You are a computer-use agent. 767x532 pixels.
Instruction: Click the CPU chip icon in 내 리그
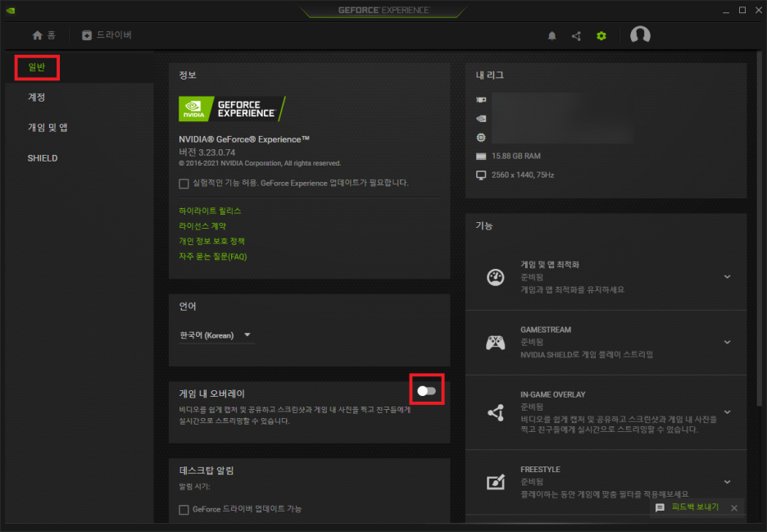pos(481,138)
